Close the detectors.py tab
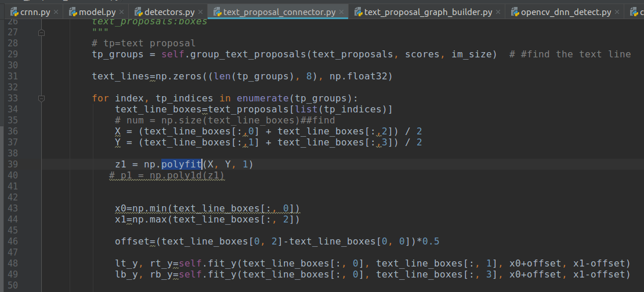644x292 pixels. (x=200, y=12)
